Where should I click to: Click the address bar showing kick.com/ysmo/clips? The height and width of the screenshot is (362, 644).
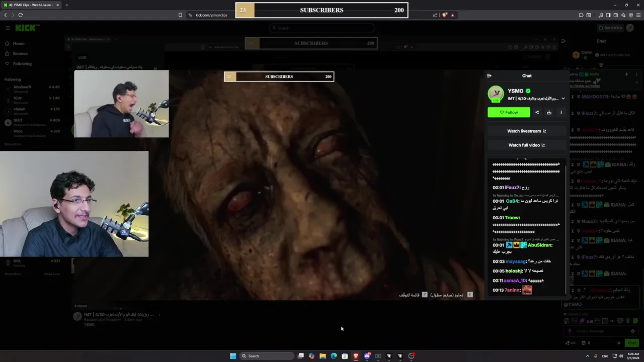211,15
